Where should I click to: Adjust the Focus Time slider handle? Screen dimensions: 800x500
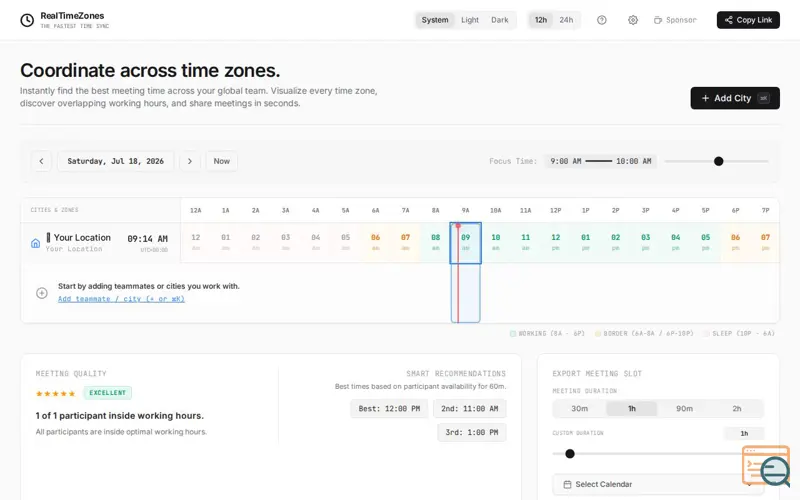coord(718,161)
